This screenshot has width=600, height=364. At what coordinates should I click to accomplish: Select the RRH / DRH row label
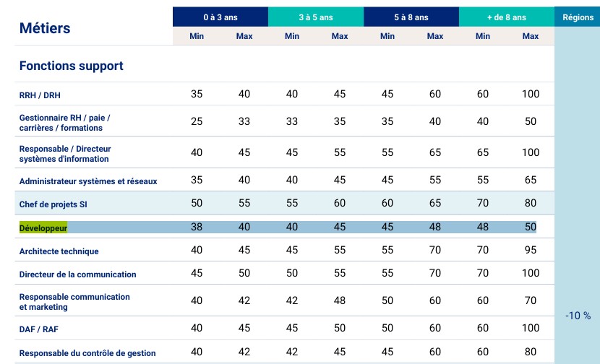click(40, 95)
